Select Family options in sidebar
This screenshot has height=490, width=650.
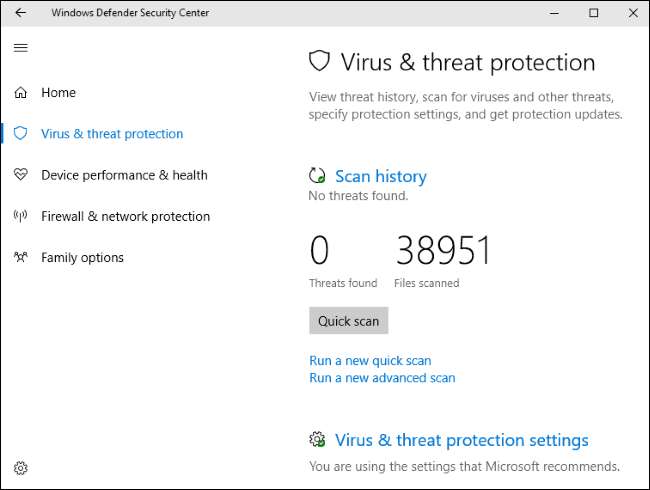82,257
